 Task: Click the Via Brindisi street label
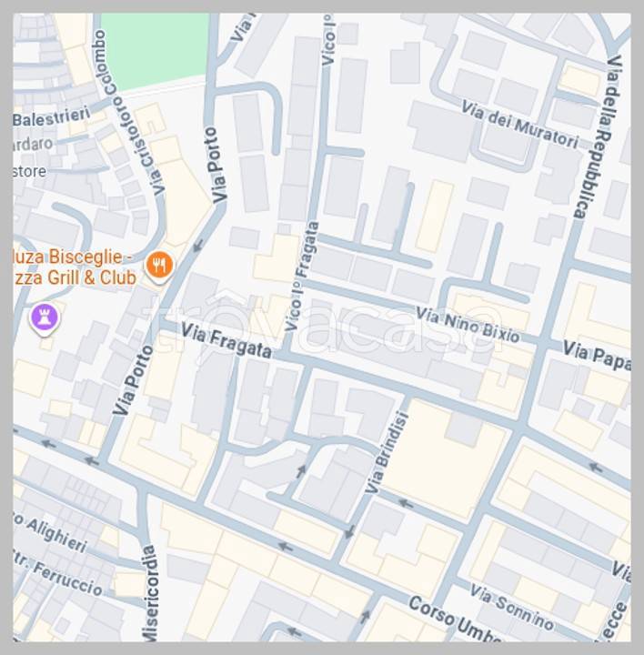[386, 452]
